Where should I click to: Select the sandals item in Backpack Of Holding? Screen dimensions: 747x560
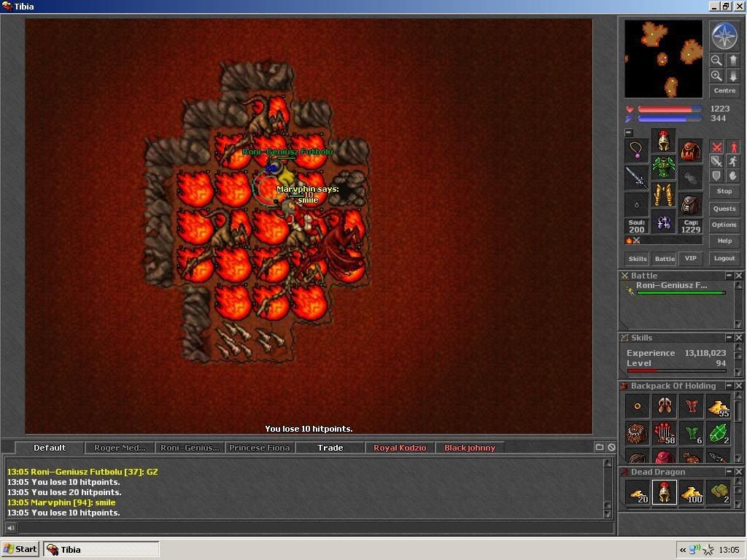(x=664, y=407)
